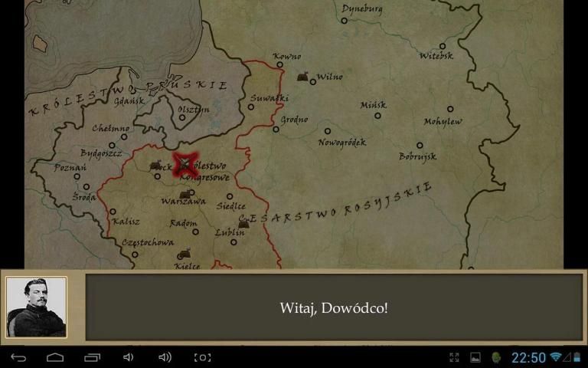Screen dimensions: 588x368
Task: Open the recent apps list
Action: click(92, 357)
